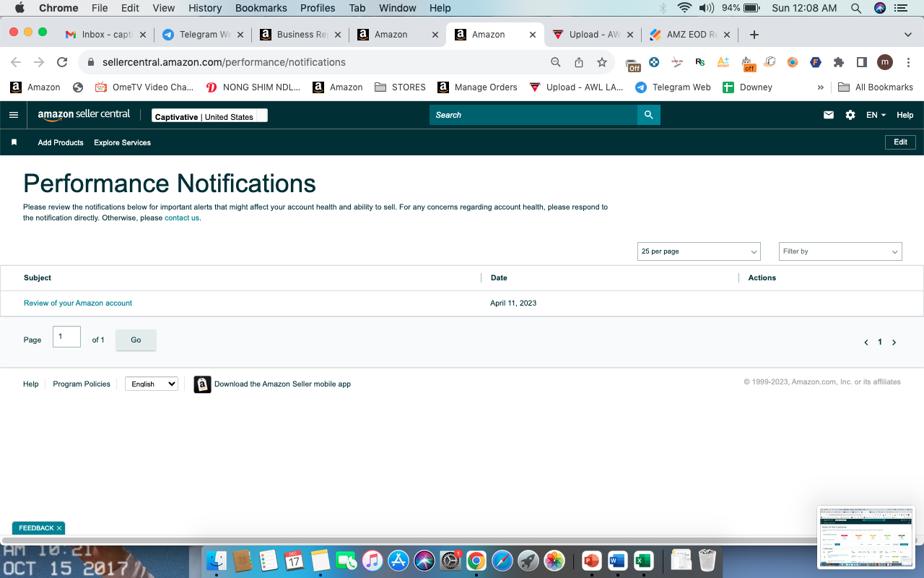Open Explore Services

point(122,143)
